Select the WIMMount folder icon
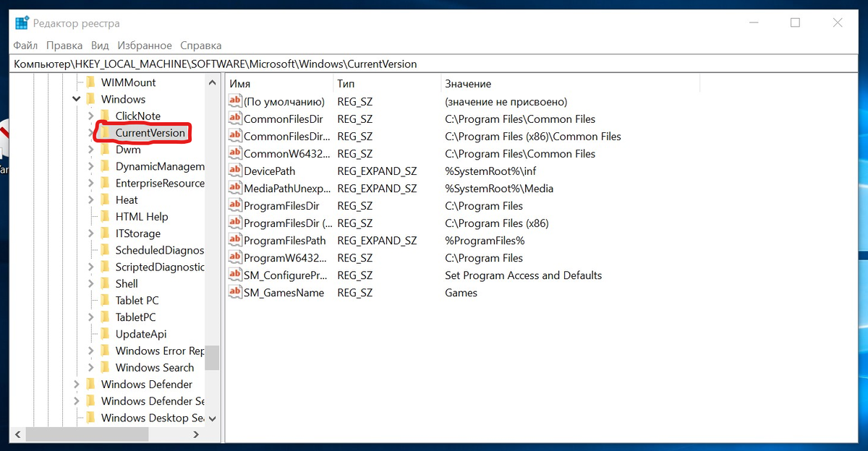The width and height of the screenshot is (868, 451). tap(90, 82)
